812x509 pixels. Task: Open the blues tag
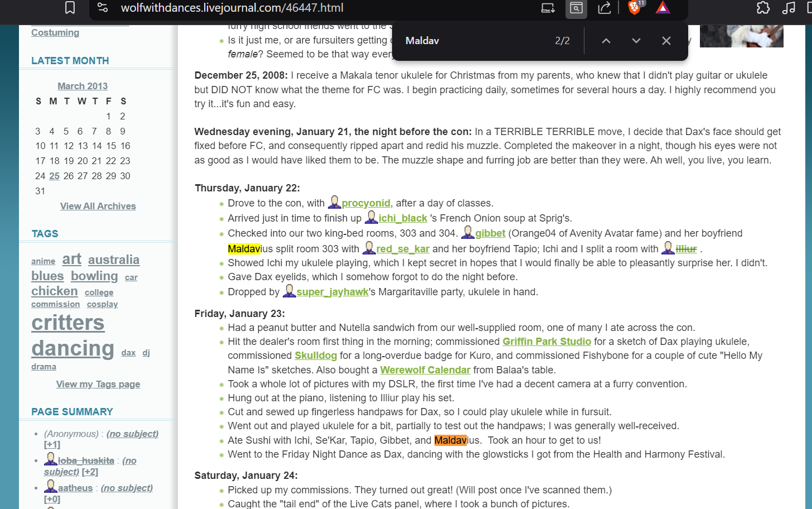(47, 276)
